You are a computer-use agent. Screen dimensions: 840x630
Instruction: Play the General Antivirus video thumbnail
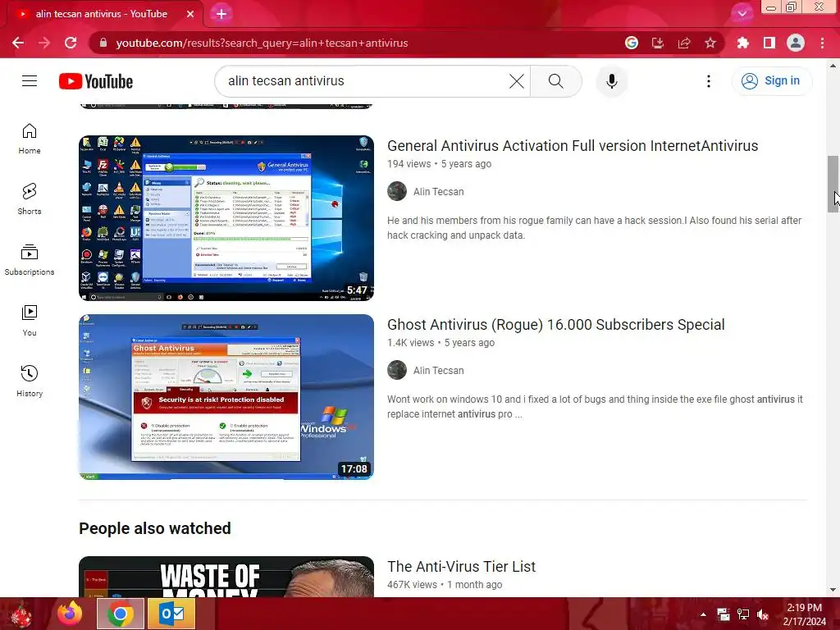(226, 218)
